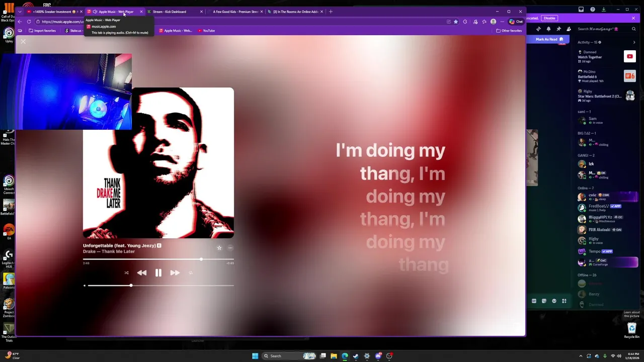Jump to the lyric line 'I'm doing my'

coord(390,150)
